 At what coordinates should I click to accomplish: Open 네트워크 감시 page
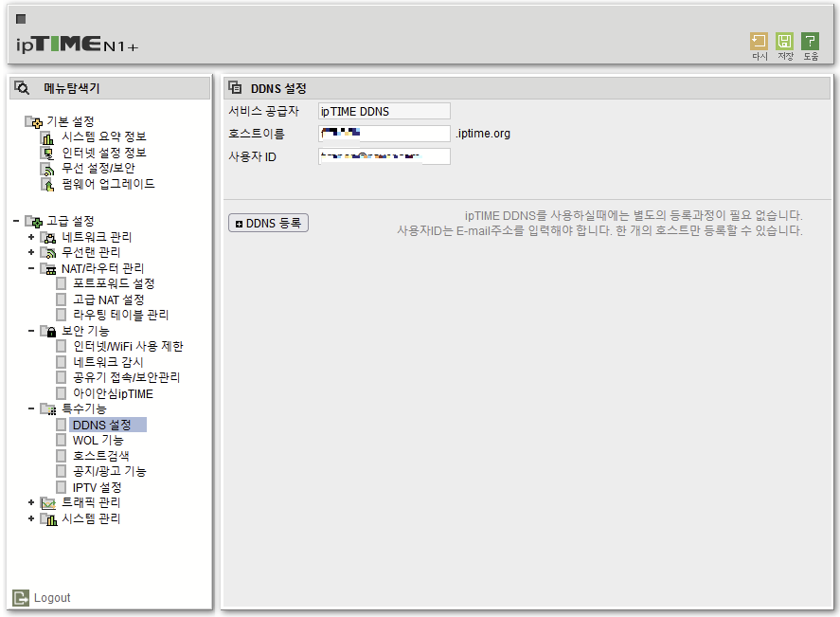point(108,362)
